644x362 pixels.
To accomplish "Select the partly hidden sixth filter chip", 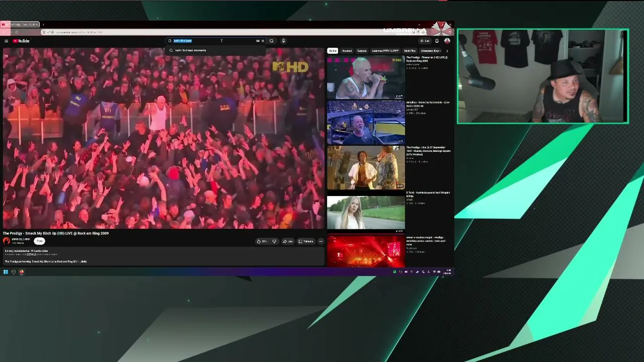I will pyautogui.click(x=431, y=51).
